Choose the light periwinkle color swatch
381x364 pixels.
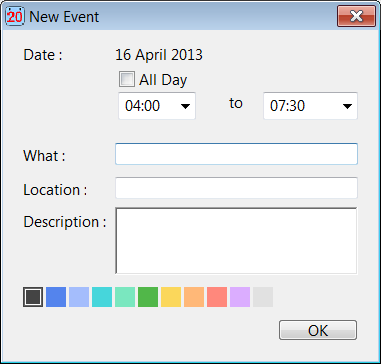[x=79, y=297]
